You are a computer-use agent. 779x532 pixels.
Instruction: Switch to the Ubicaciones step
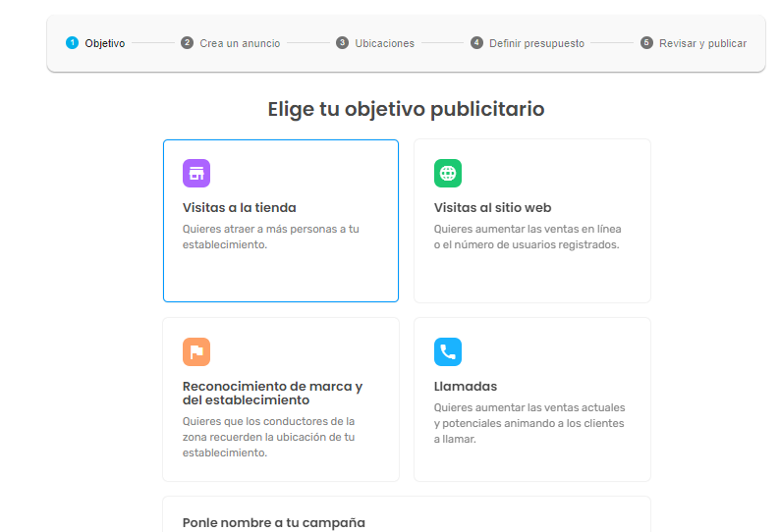pyautogui.click(x=384, y=43)
